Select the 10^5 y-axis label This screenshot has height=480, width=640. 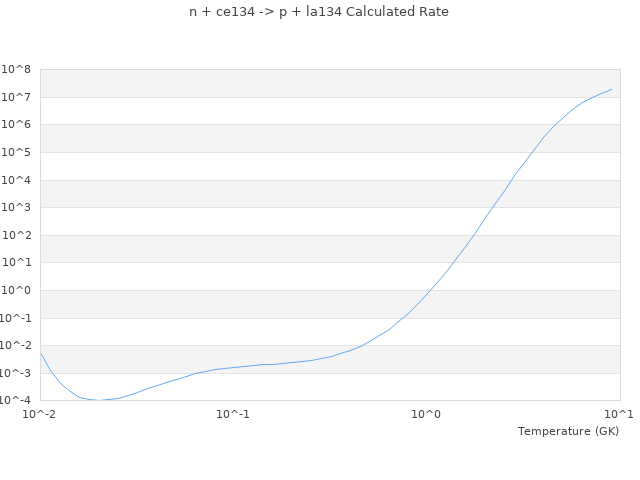pyautogui.click(x=16, y=153)
